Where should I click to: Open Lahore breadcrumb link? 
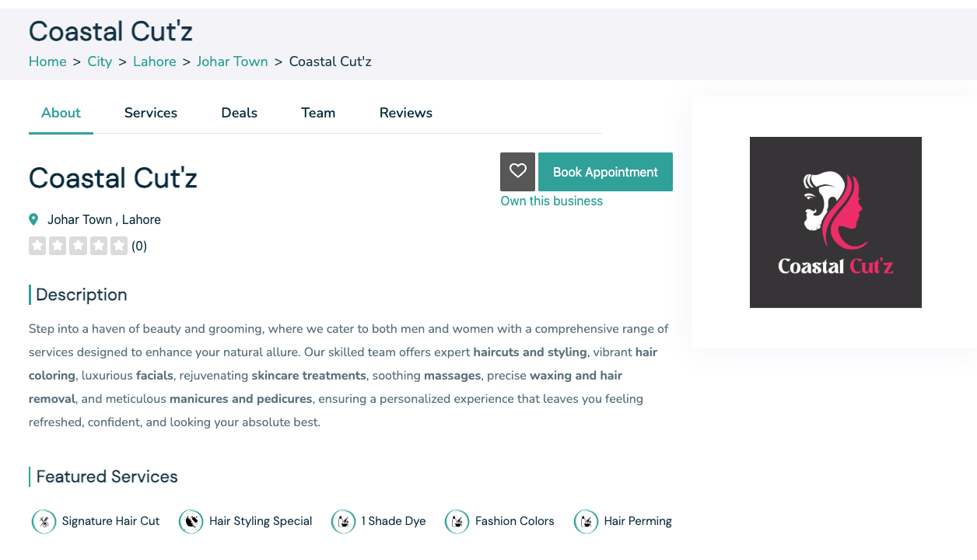tap(154, 61)
